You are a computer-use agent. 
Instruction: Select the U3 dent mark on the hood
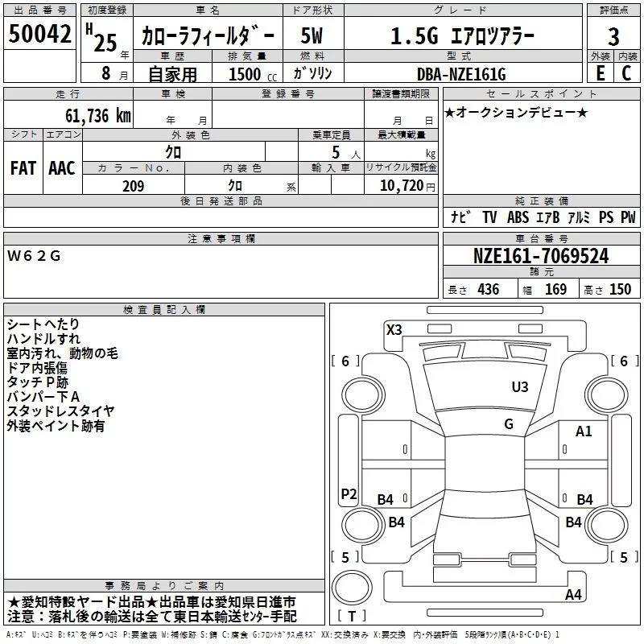point(519,386)
